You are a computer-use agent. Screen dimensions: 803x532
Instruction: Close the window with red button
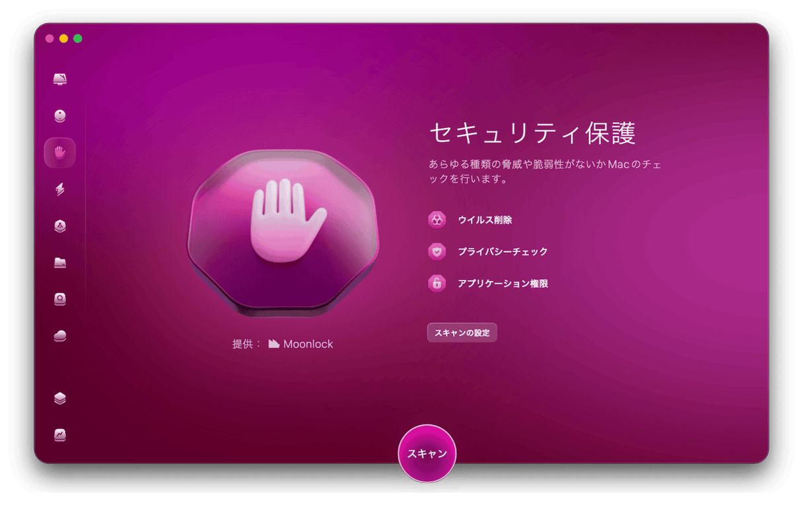coord(50,39)
